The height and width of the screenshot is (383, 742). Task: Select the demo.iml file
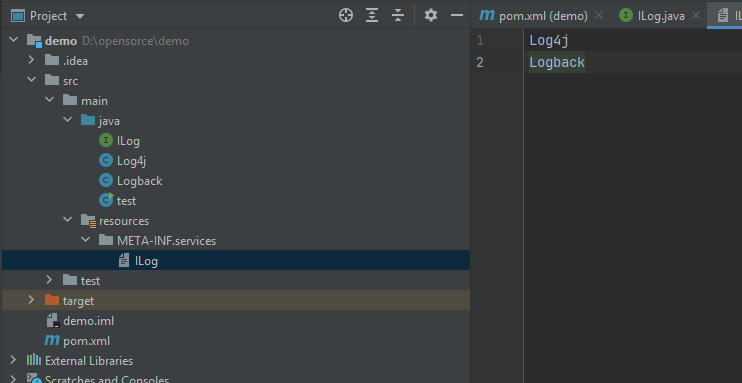[88, 321]
